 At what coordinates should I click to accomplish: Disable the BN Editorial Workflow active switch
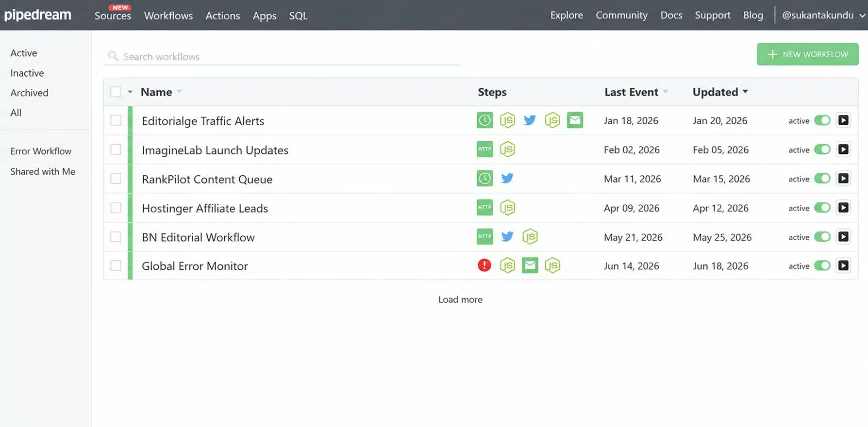(822, 237)
